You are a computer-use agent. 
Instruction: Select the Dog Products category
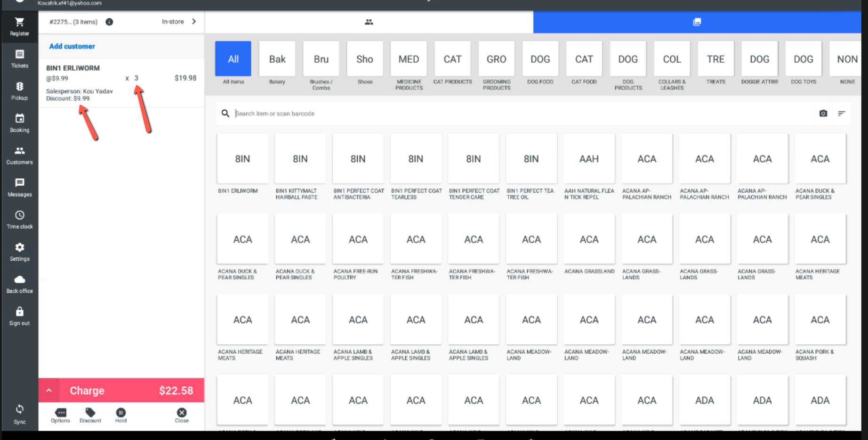[x=628, y=59]
